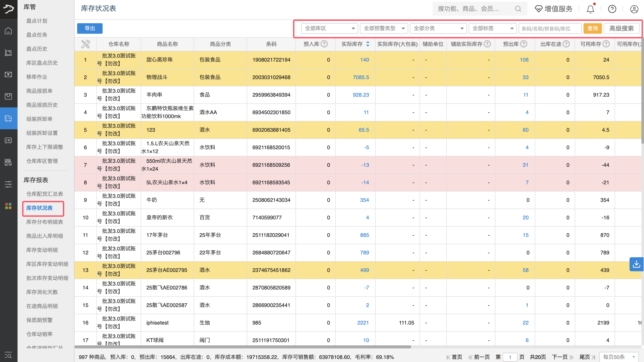Screen dimensions: 644x362
Task: Click the search icon at the sidebar bottom
Action: (8, 355)
